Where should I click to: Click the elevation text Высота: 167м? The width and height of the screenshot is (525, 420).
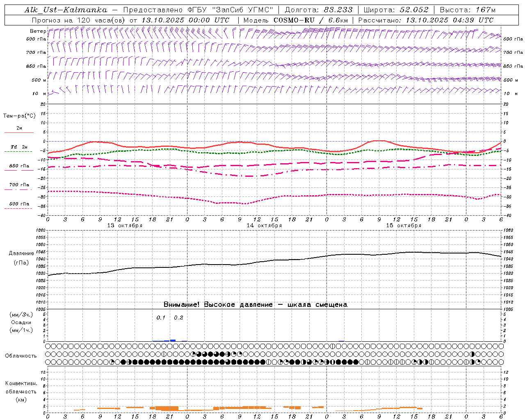click(468, 10)
